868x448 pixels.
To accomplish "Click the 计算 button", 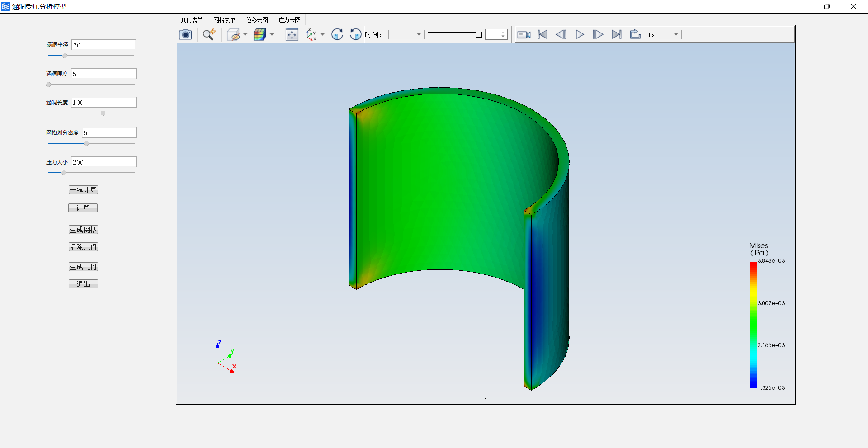I will [x=83, y=208].
